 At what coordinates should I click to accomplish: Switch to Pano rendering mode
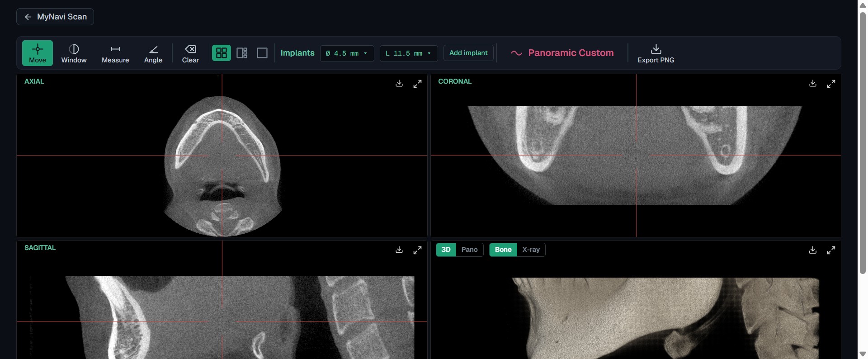470,250
